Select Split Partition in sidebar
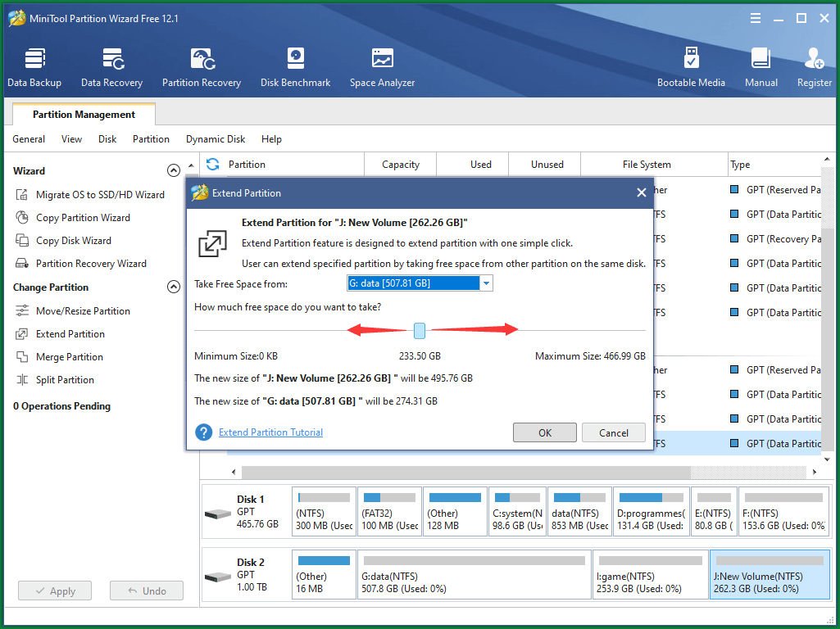This screenshot has height=629, width=840. pos(54,380)
